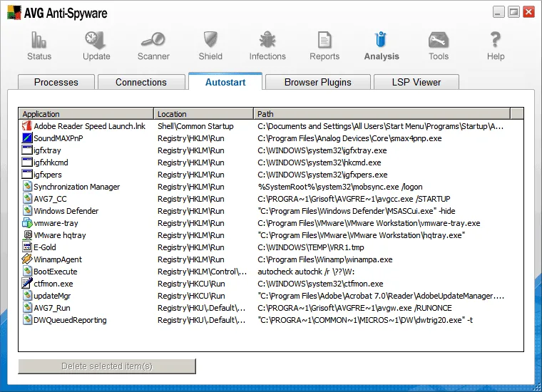Click the WinampAgent lightning icon
This screenshot has width=542, height=392.
[x=26, y=259]
